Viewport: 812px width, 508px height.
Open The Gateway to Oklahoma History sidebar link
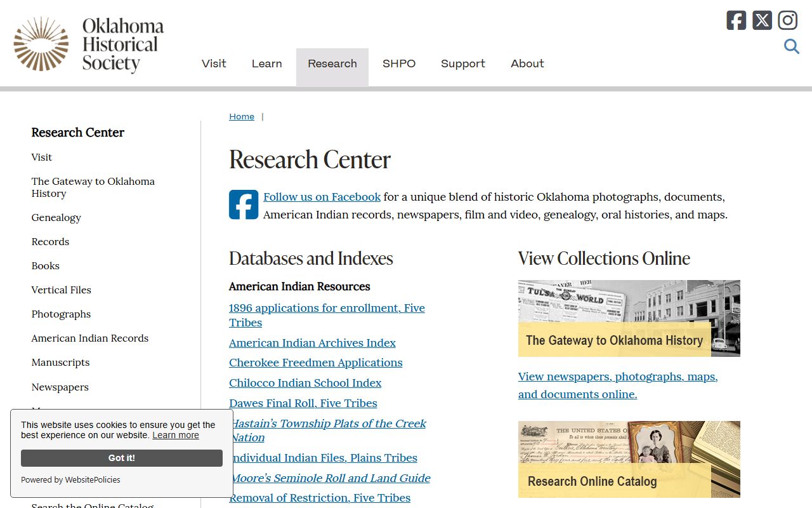coord(93,187)
